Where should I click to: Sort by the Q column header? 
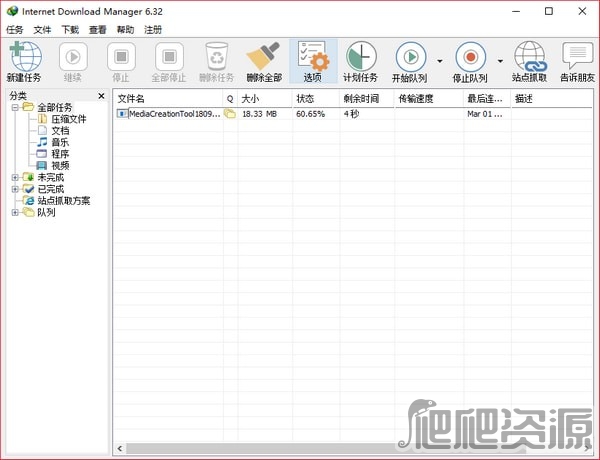[230, 99]
